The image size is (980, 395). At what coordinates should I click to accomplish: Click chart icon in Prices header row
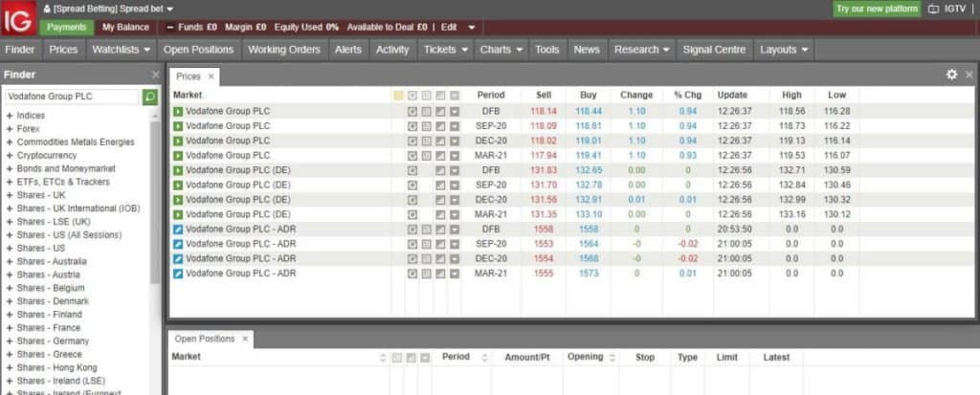[x=440, y=96]
